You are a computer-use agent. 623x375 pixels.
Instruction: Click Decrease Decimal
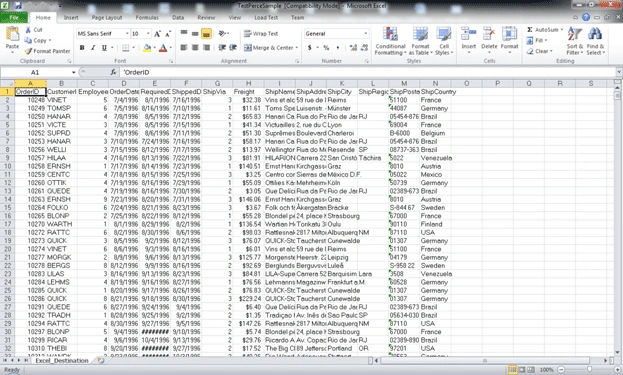(x=364, y=48)
